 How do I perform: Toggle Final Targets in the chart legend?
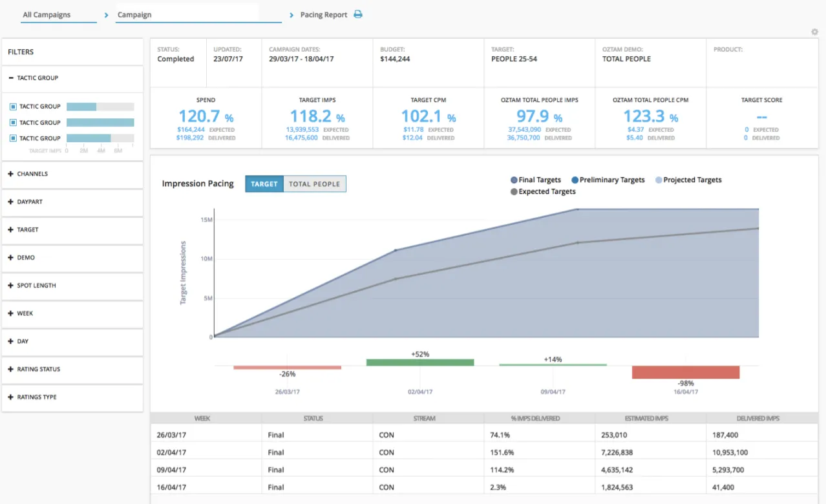536,180
